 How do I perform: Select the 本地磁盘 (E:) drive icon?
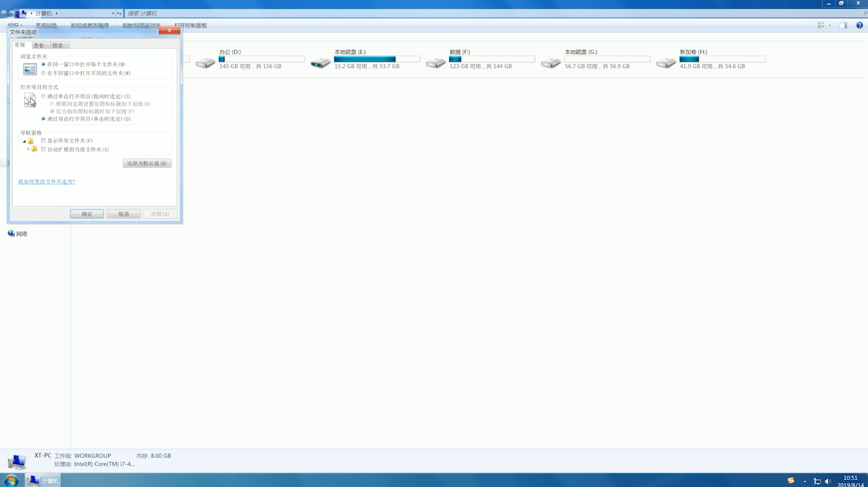320,63
